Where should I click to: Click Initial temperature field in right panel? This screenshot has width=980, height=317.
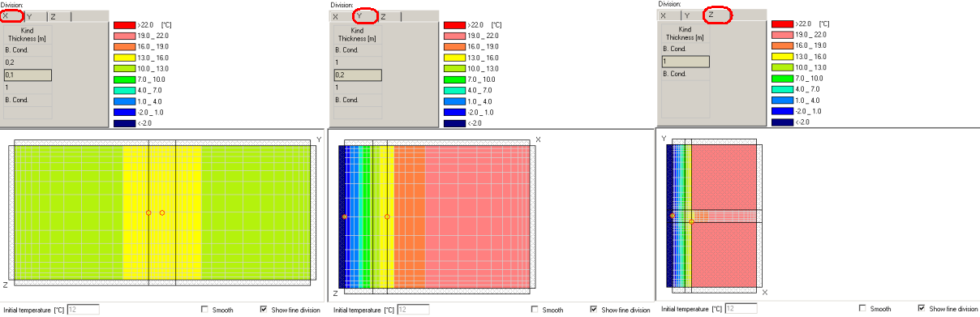[x=741, y=309]
